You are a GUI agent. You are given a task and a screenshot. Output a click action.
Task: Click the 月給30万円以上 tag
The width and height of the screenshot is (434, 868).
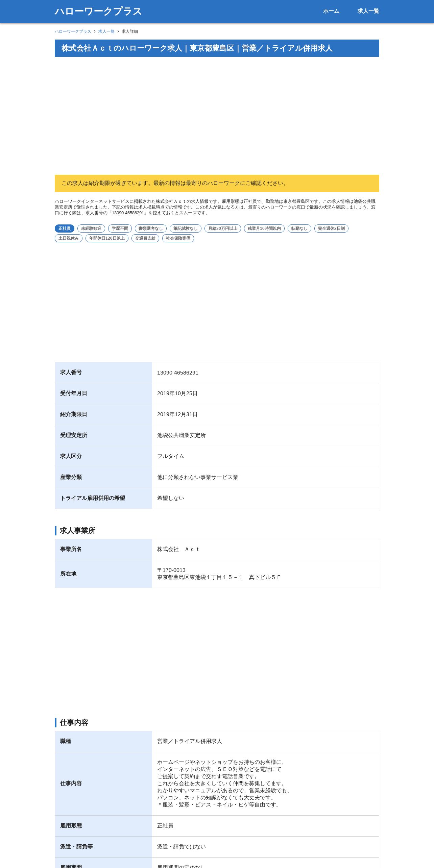(x=223, y=228)
